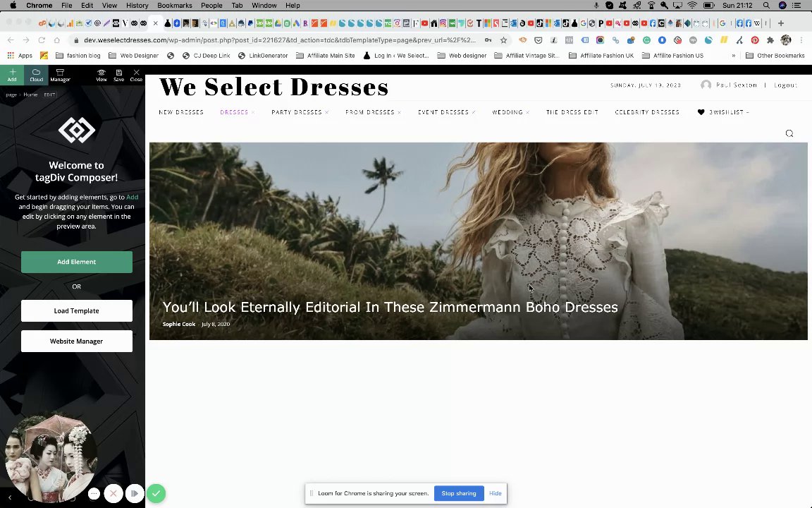This screenshot has width=812, height=508.
Task: Click the green Loom checkmark finish button
Action: click(x=156, y=493)
